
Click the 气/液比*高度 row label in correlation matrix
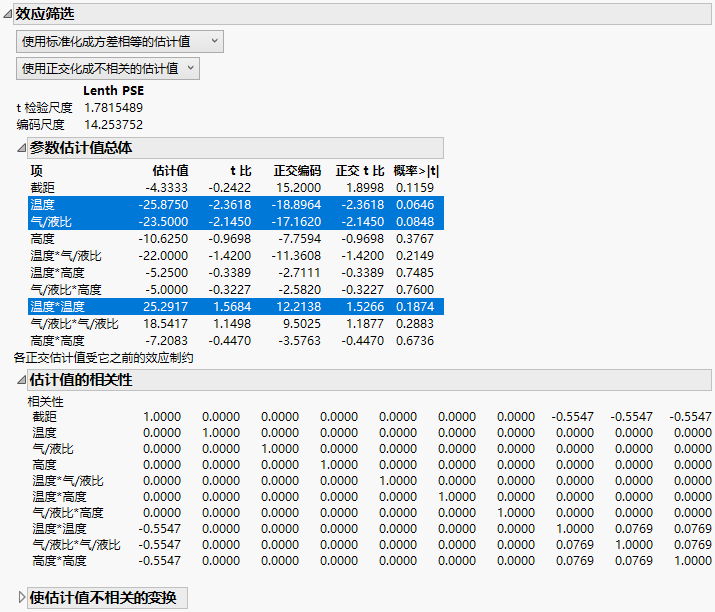click(68, 513)
